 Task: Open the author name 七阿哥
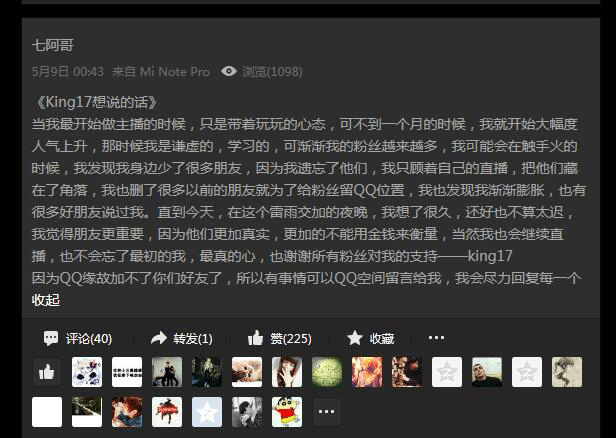coord(53,45)
